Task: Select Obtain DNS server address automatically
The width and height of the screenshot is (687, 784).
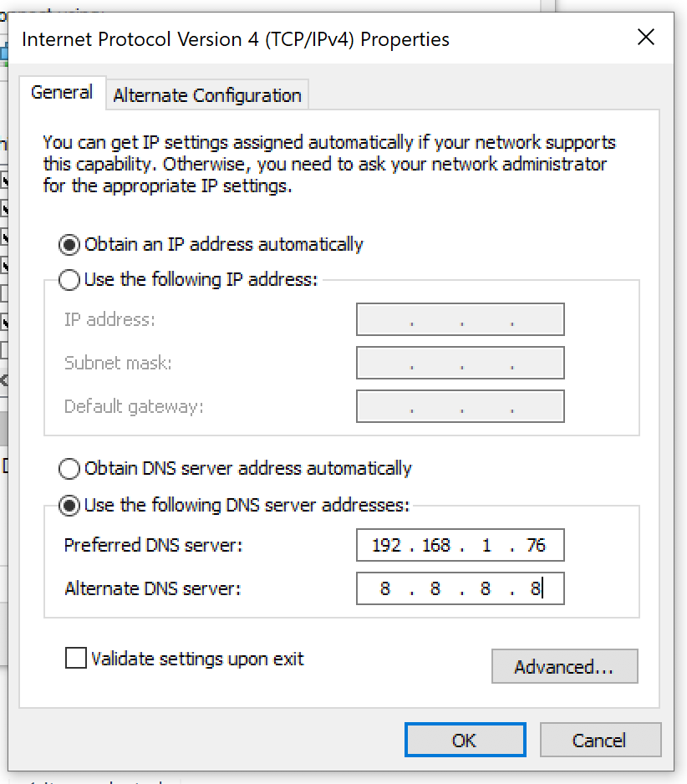Action: coord(70,469)
